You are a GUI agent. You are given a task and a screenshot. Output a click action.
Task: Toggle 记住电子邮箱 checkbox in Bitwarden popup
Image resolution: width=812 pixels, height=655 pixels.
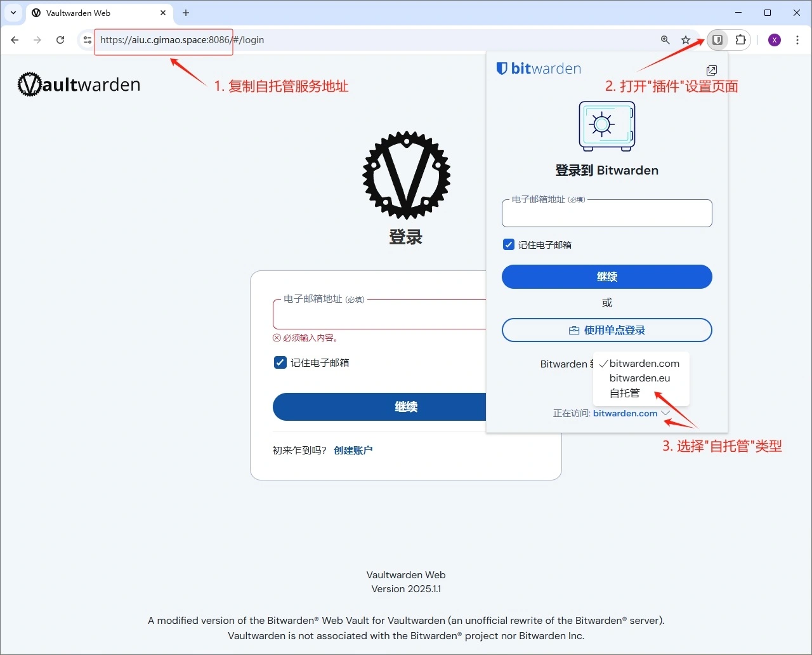pos(509,244)
